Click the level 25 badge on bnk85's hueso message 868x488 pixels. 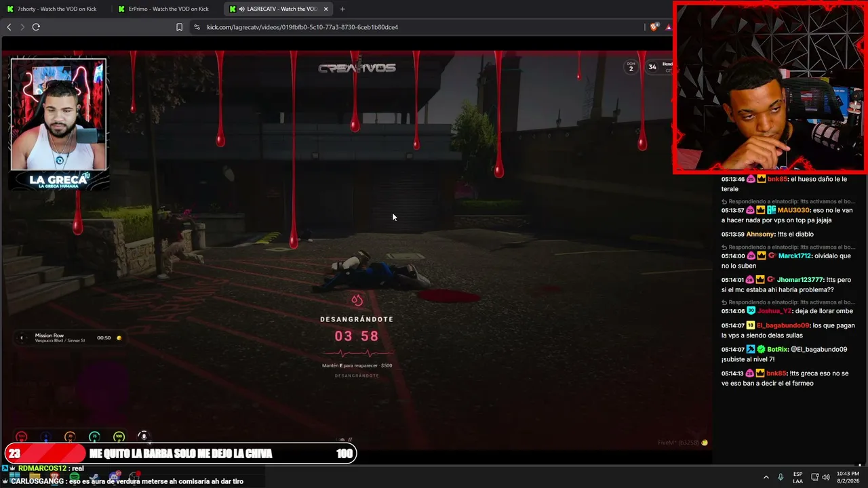[751, 179]
